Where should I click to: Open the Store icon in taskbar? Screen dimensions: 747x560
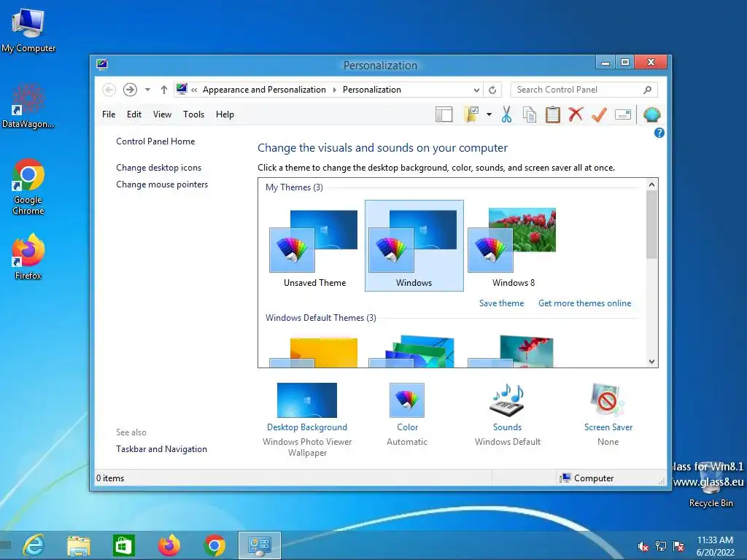(124, 545)
